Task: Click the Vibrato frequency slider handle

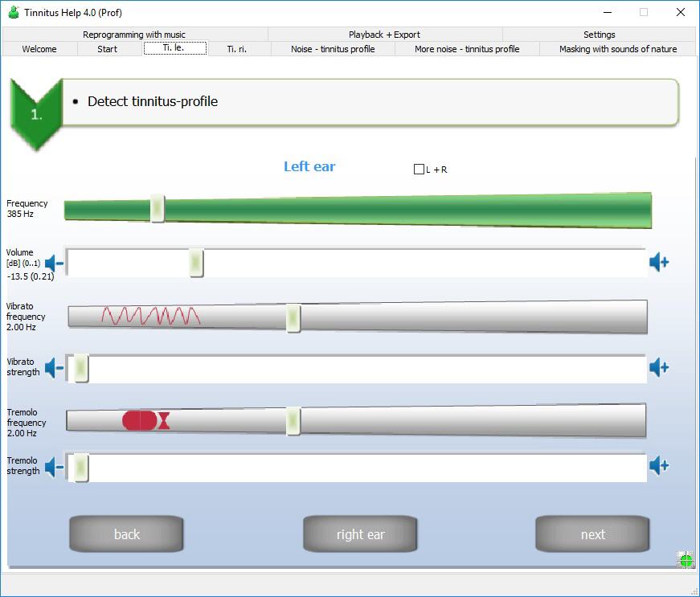Action: (293, 317)
